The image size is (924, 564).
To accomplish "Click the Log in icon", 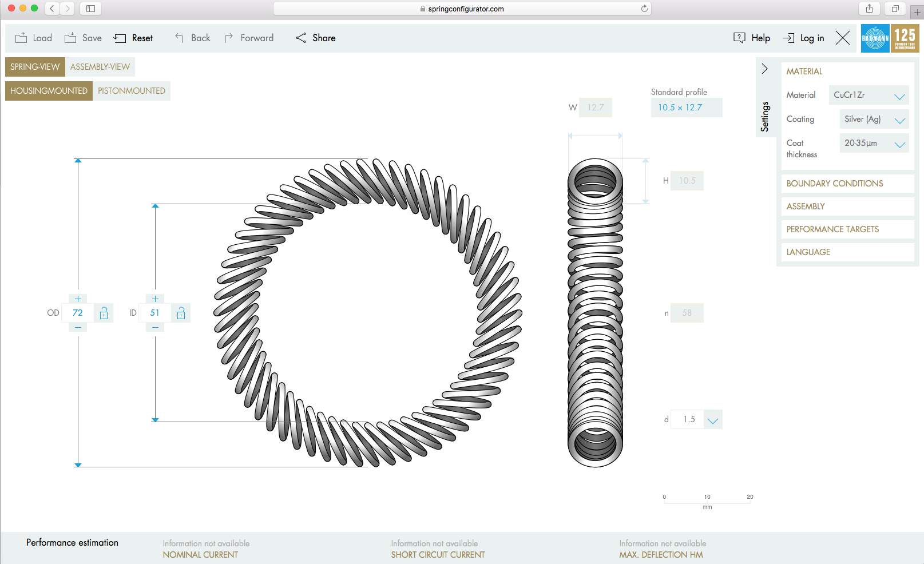I will (x=788, y=38).
